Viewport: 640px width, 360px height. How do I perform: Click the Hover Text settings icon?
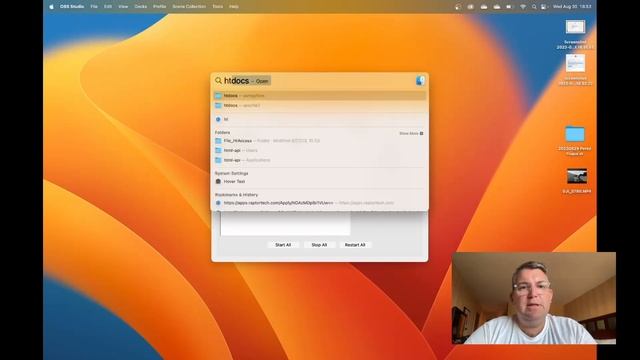(x=218, y=181)
